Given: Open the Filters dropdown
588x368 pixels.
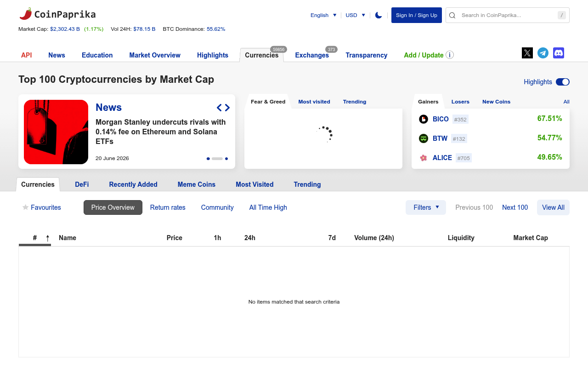Looking at the screenshot, I should pos(426,207).
